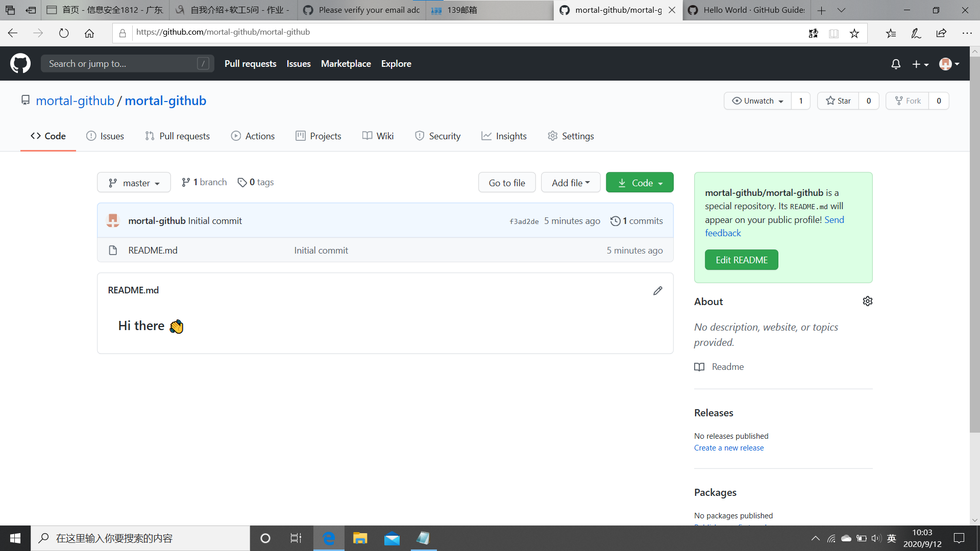Open the favorites hub icon
This screenshot has width=980, height=551.
(x=891, y=33)
